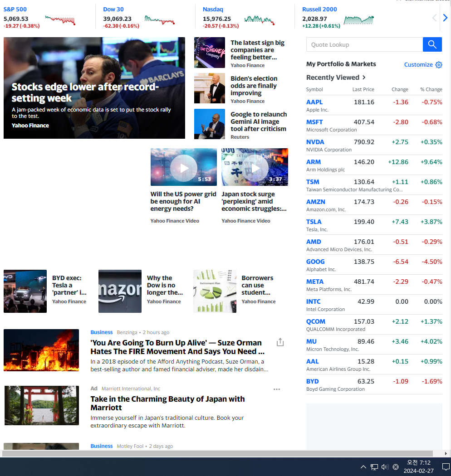Open QCOM ticker symbol

coord(315,321)
